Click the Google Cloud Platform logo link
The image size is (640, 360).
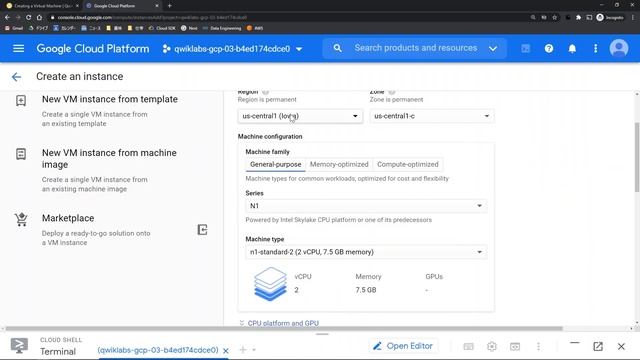click(x=93, y=49)
